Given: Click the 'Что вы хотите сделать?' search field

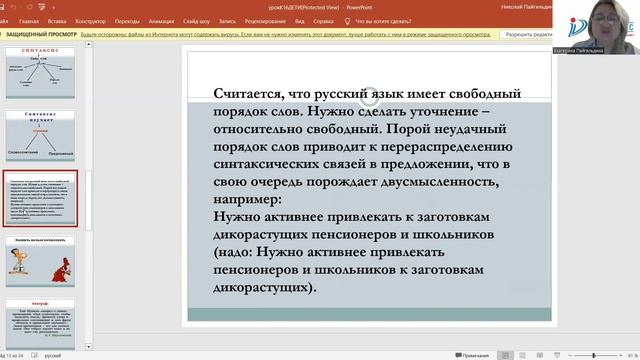Looking at the screenshot, I should (x=383, y=21).
